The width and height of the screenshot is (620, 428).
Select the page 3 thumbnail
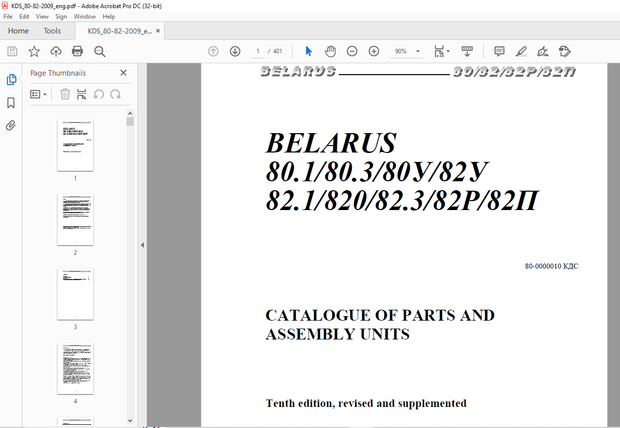(x=75, y=294)
